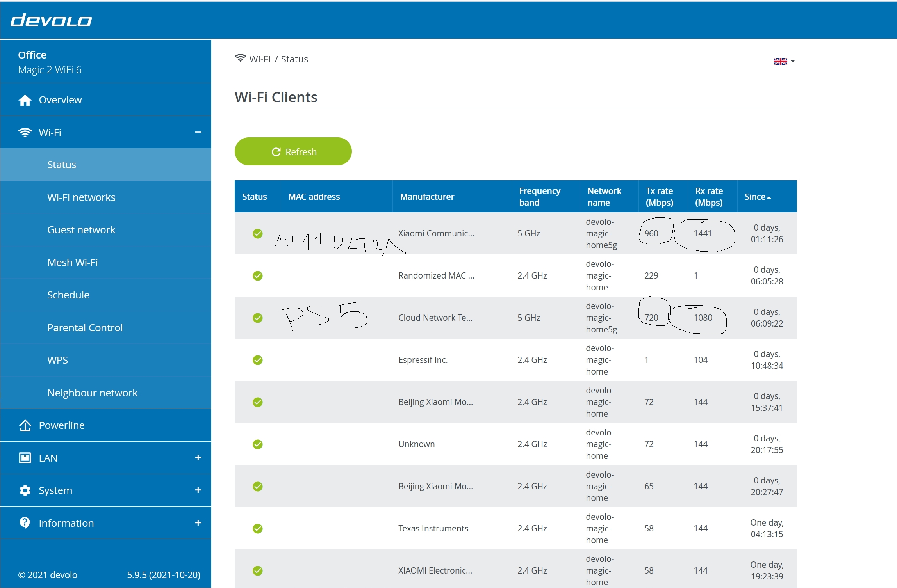Expand the LAN menu plus sign
897x588 pixels.
click(198, 458)
